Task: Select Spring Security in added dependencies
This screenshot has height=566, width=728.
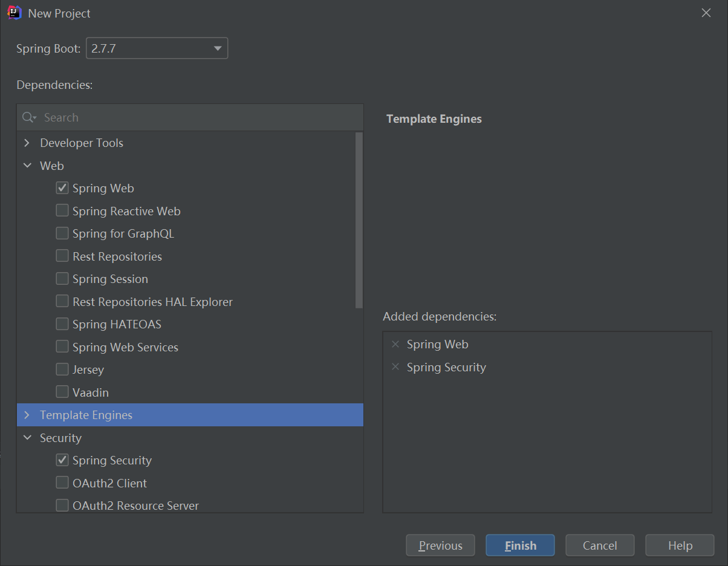Action: click(446, 367)
